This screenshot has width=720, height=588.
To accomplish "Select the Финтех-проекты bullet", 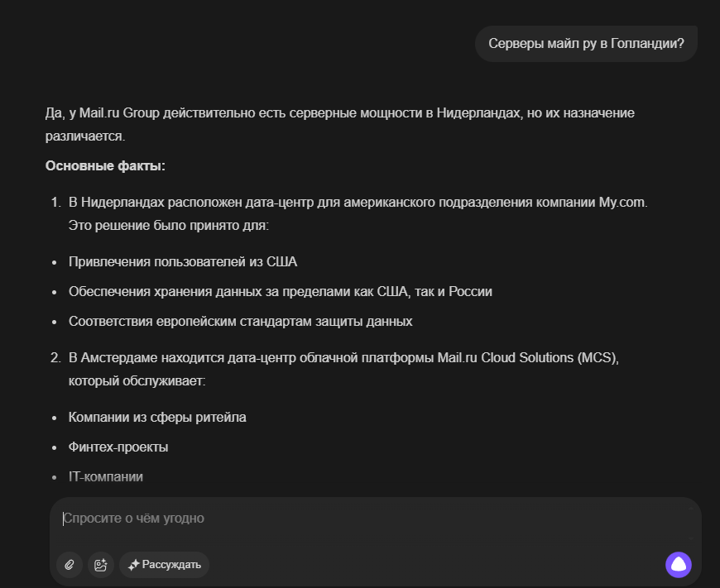I will coord(118,447).
